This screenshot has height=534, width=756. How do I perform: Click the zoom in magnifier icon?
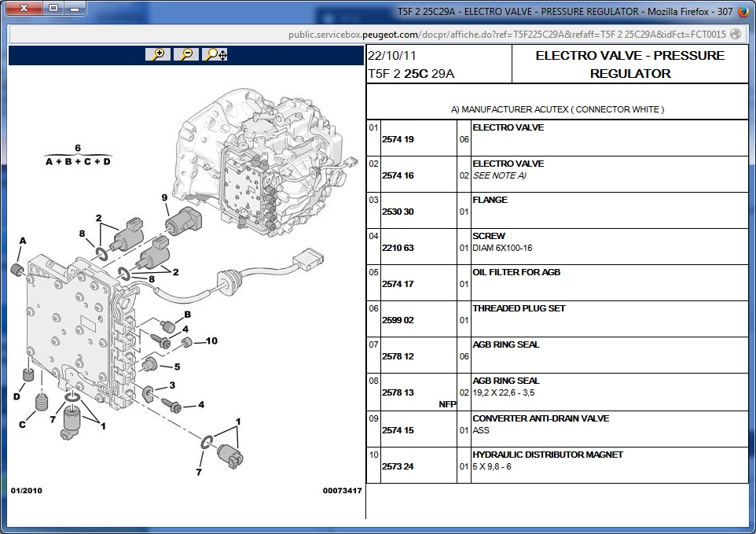pos(158,54)
